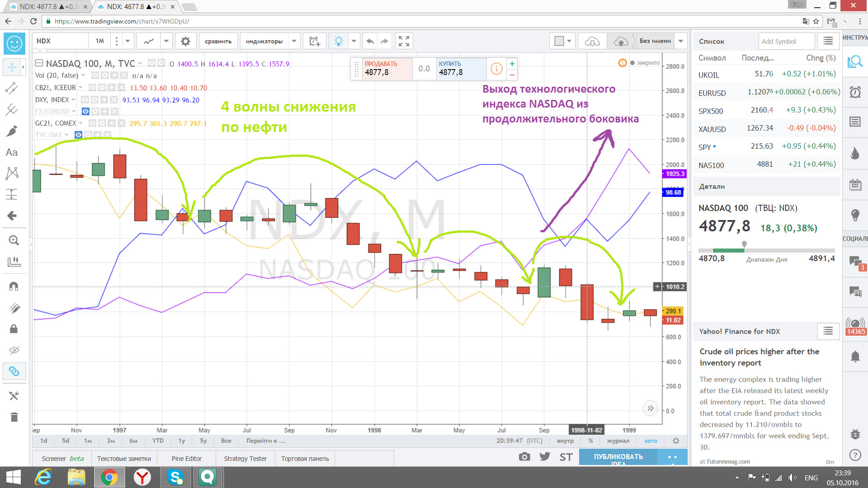Select the Brush drawing tool
Image resolution: width=868 pixels, height=488 pixels.
(x=12, y=131)
